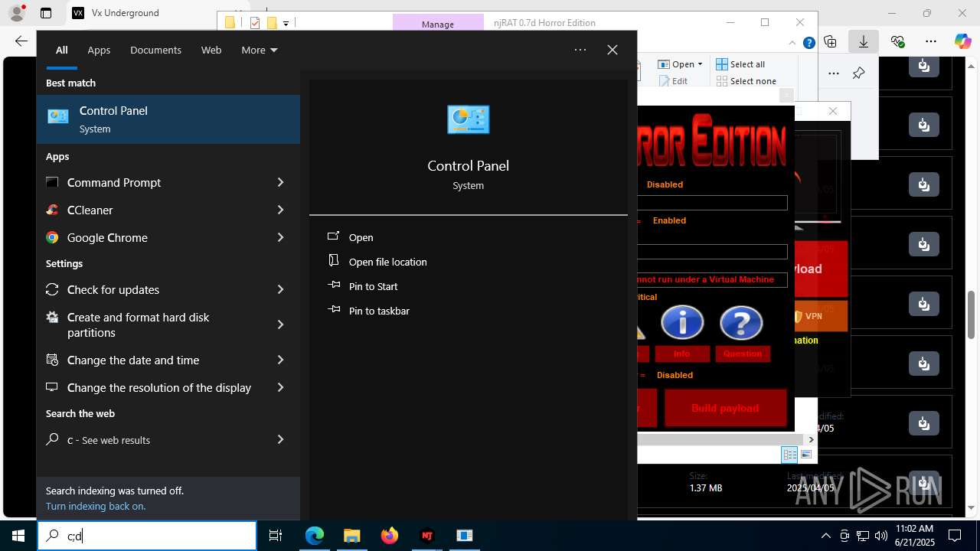980x551 pixels.
Task: Open dropdown arrow next to Open in ribbon
Action: pos(700,64)
